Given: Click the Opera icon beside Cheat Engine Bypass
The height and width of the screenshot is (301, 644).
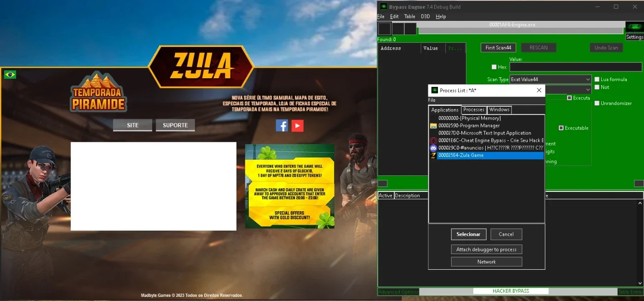Looking at the screenshot, I should tap(433, 140).
